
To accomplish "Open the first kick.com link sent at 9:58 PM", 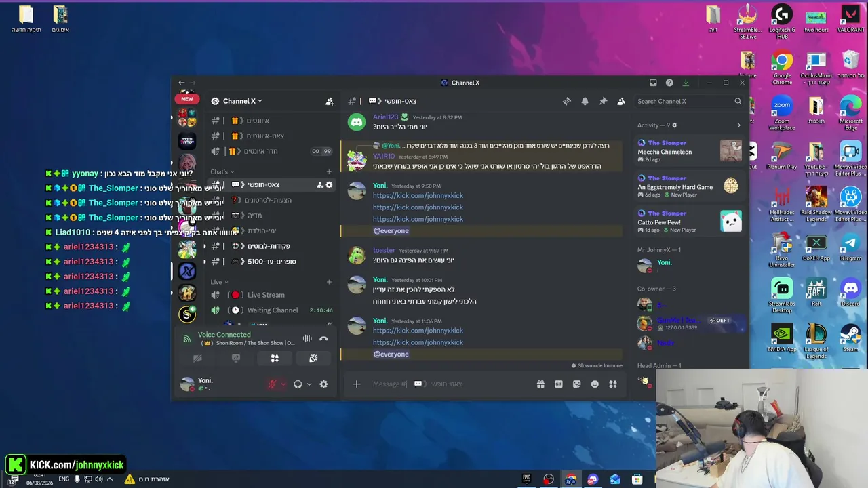I will click(418, 196).
